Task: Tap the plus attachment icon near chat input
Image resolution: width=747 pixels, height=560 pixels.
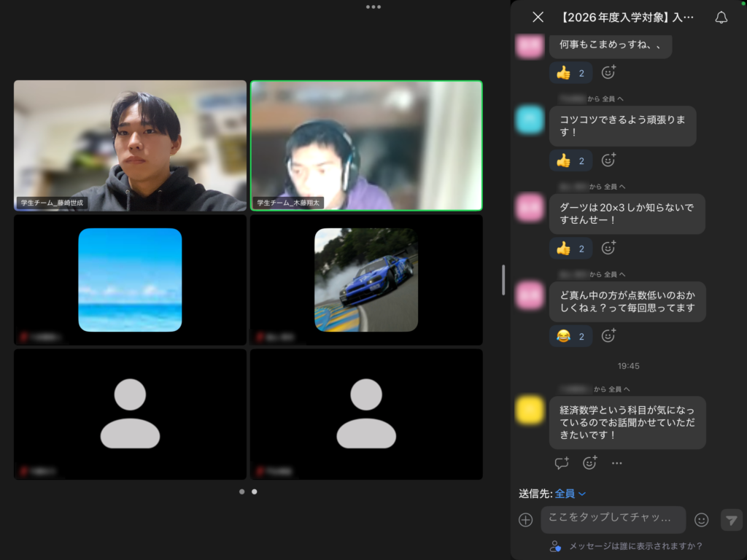Action: tap(525, 520)
